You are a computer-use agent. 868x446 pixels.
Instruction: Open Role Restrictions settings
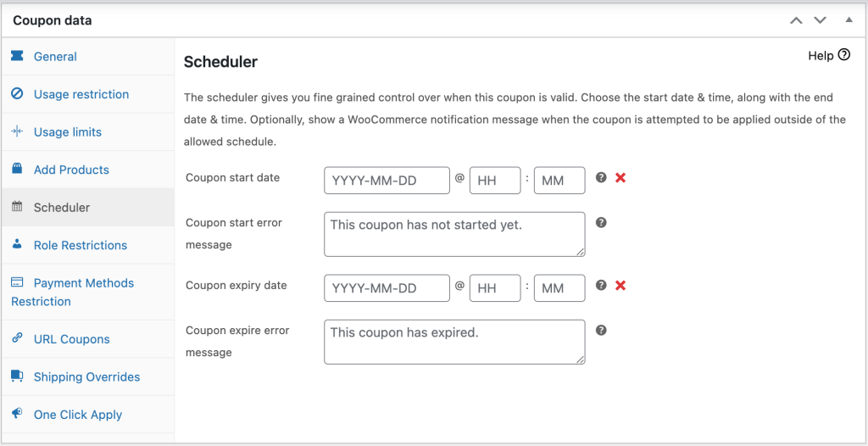point(80,245)
